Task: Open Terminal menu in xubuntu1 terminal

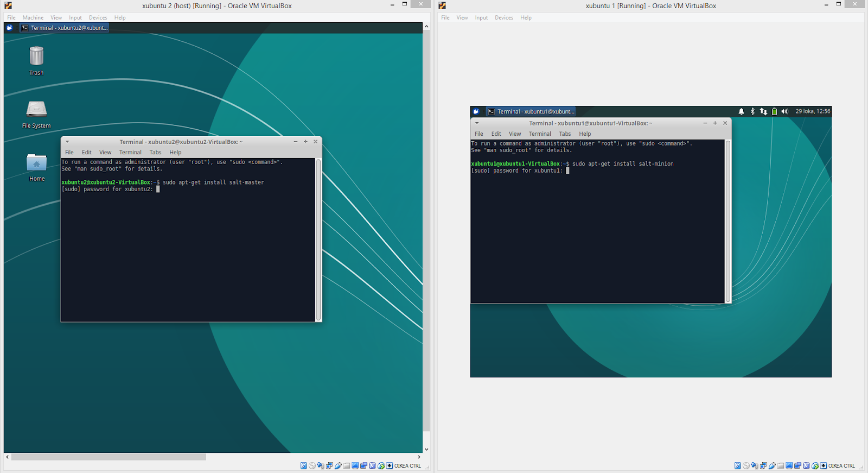Action: point(540,134)
